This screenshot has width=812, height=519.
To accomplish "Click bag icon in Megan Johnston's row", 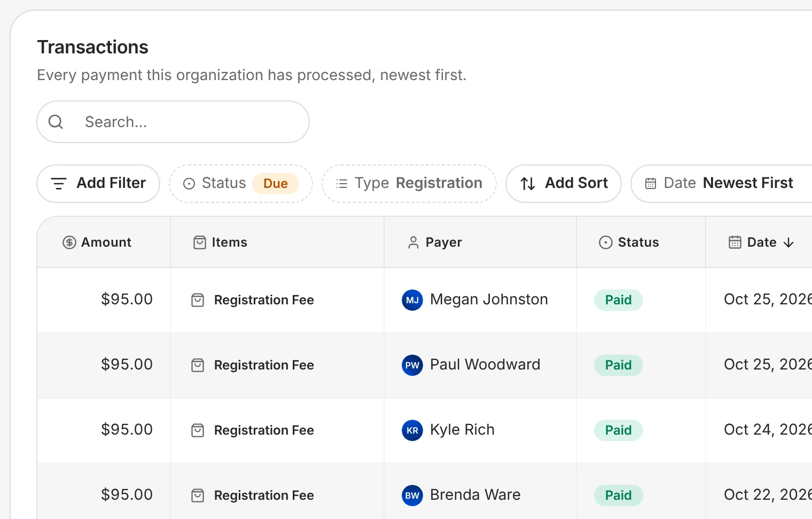I will [198, 300].
